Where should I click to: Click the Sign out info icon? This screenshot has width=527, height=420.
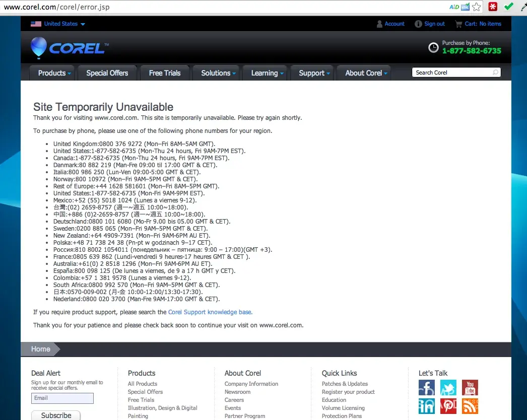418,24
